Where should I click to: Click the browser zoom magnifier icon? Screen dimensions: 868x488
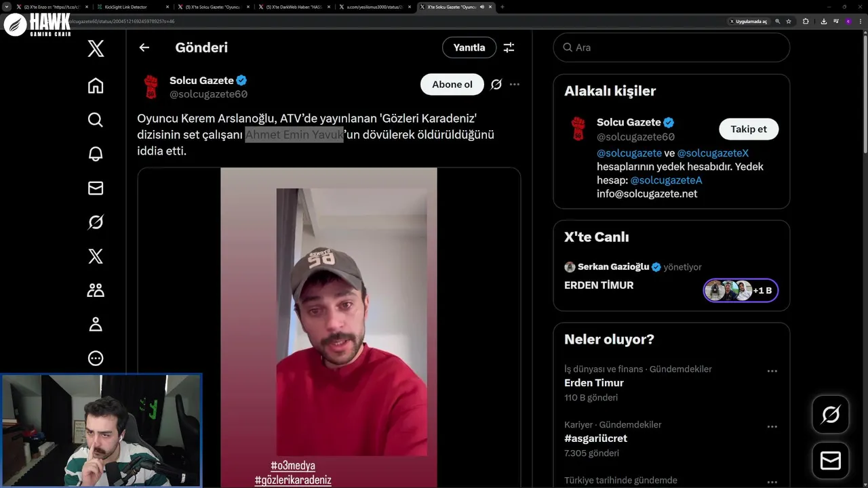point(777,22)
